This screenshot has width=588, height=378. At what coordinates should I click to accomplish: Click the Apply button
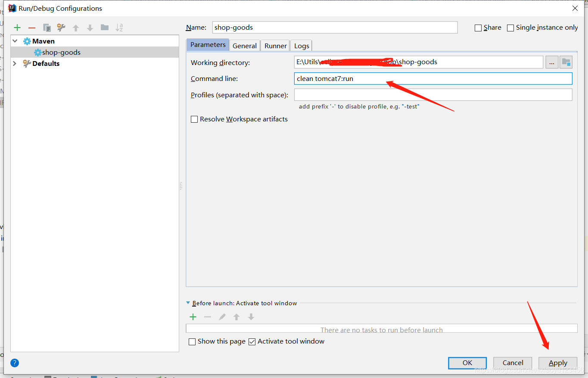[558, 363]
